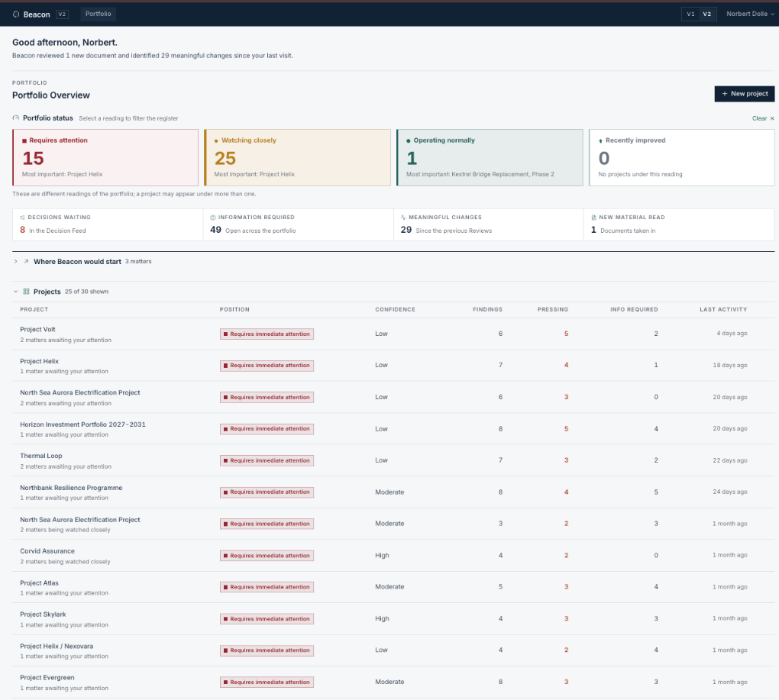779x700 pixels.
Task: Click Corvid Assurance's Requires immediate attention badge
Action: pyautogui.click(x=267, y=556)
